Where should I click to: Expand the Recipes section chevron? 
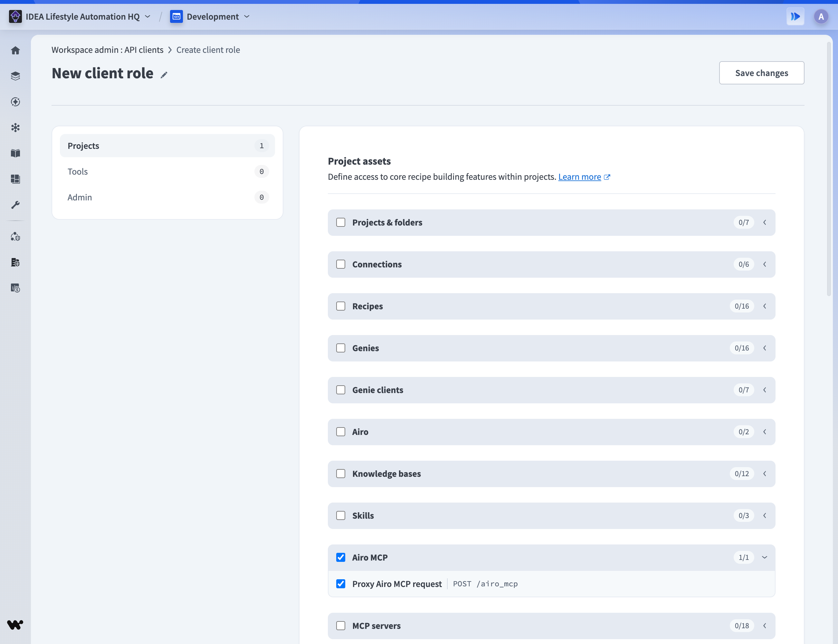pos(765,306)
